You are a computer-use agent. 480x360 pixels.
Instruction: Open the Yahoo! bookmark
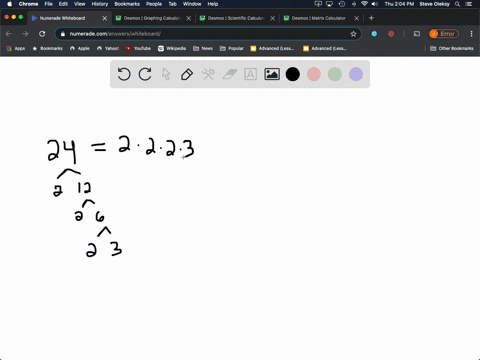(108, 48)
